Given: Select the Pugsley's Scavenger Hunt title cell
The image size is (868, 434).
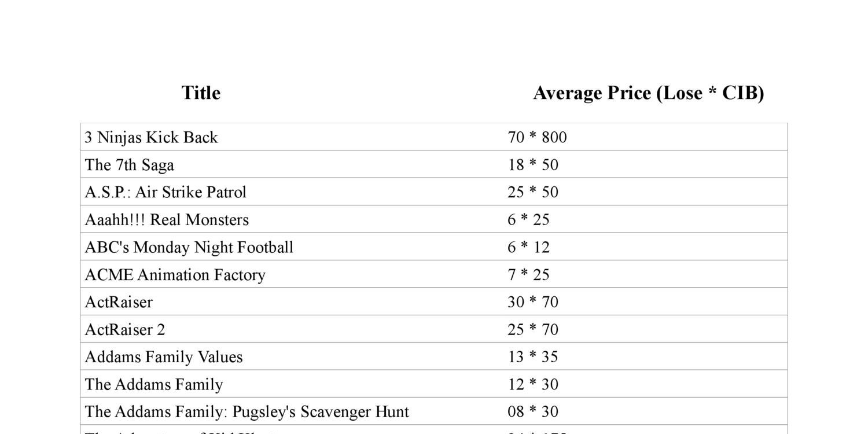Looking at the screenshot, I should click(x=247, y=411).
